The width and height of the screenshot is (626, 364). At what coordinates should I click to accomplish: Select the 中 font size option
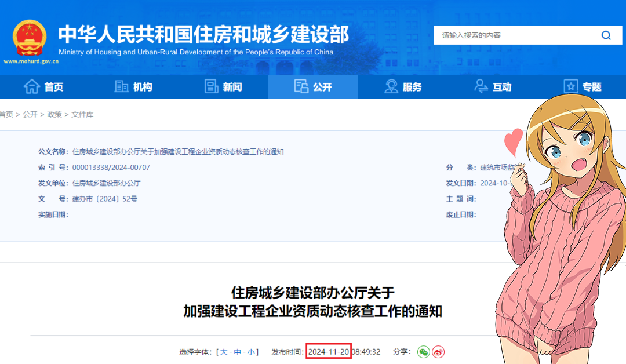(237, 351)
